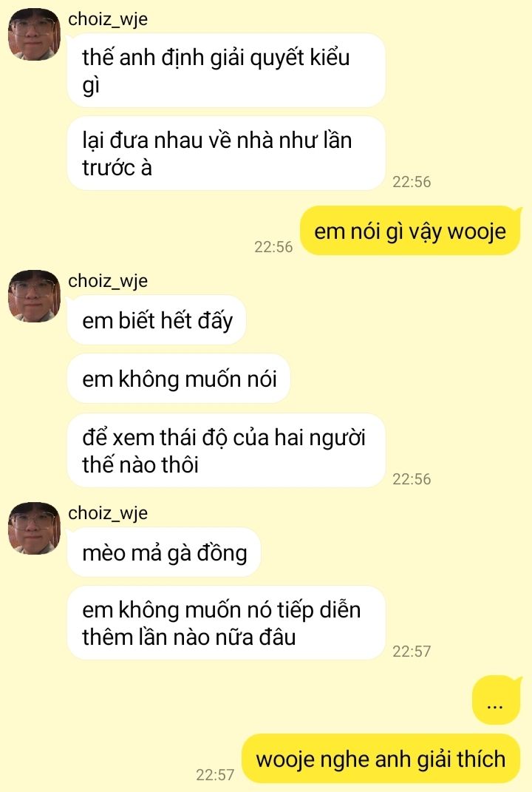Tap the yellow '...' message bubble
Screen dimensions: 532x792
click(496, 700)
